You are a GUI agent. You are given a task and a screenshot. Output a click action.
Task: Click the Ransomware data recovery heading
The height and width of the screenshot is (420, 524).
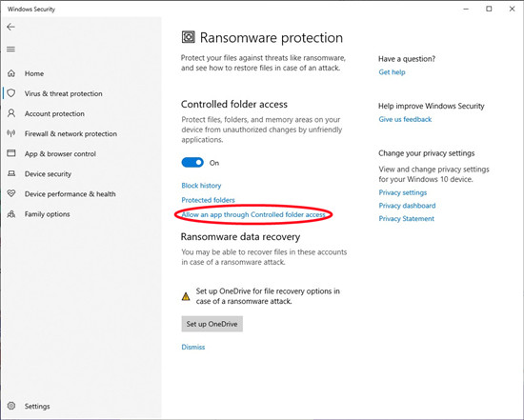click(240, 237)
